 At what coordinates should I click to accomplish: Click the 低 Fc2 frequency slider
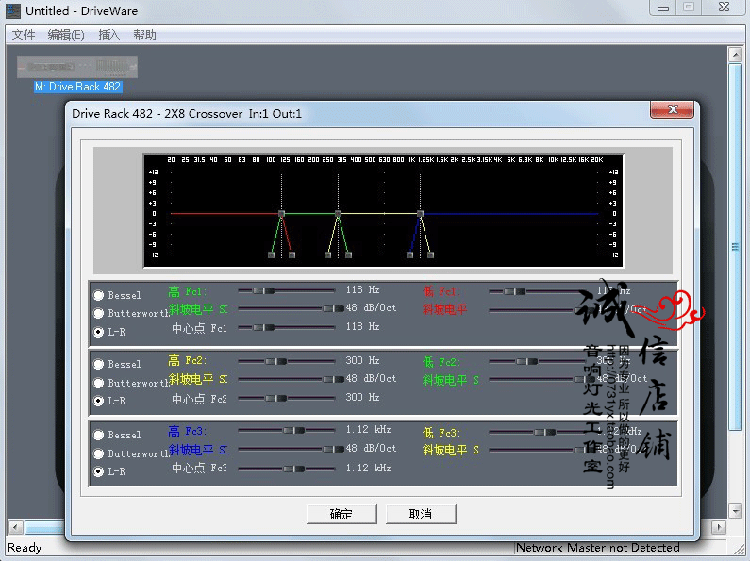point(527,362)
